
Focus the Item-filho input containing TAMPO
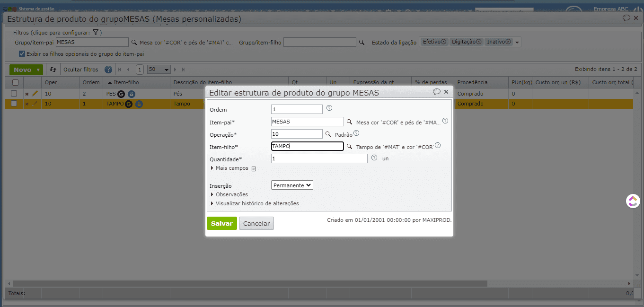coord(308,146)
